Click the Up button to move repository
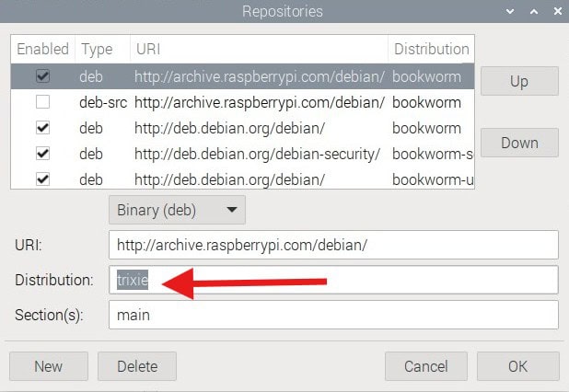569x392 pixels. (x=519, y=81)
